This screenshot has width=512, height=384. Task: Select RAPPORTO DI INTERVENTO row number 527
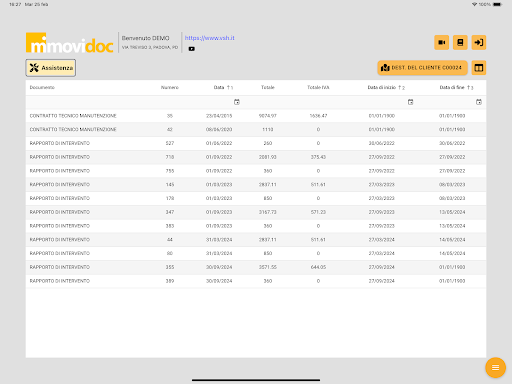click(x=256, y=143)
